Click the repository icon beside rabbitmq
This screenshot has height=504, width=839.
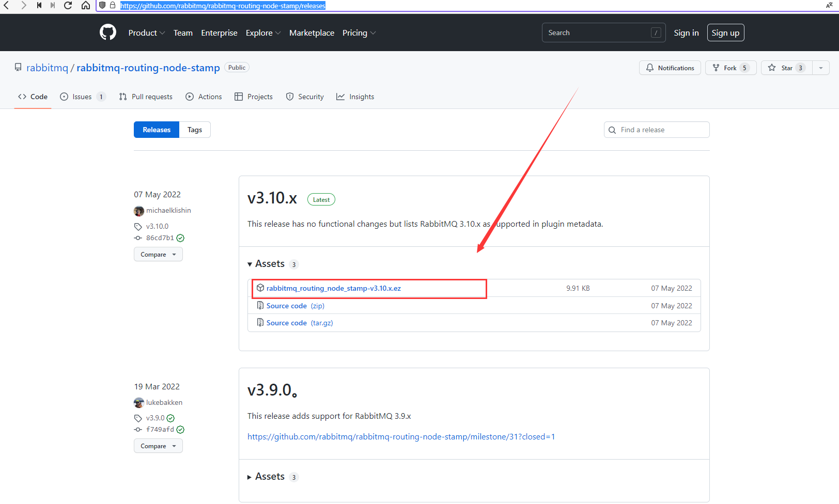[x=18, y=68]
